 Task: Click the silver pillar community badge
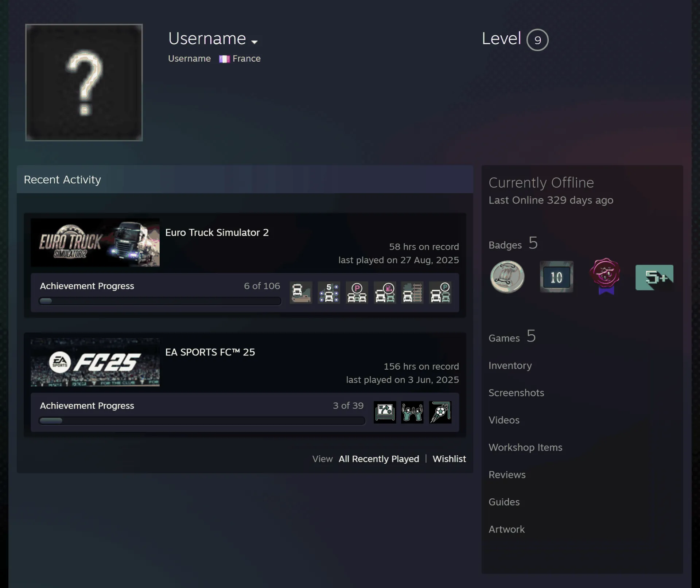[507, 277]
